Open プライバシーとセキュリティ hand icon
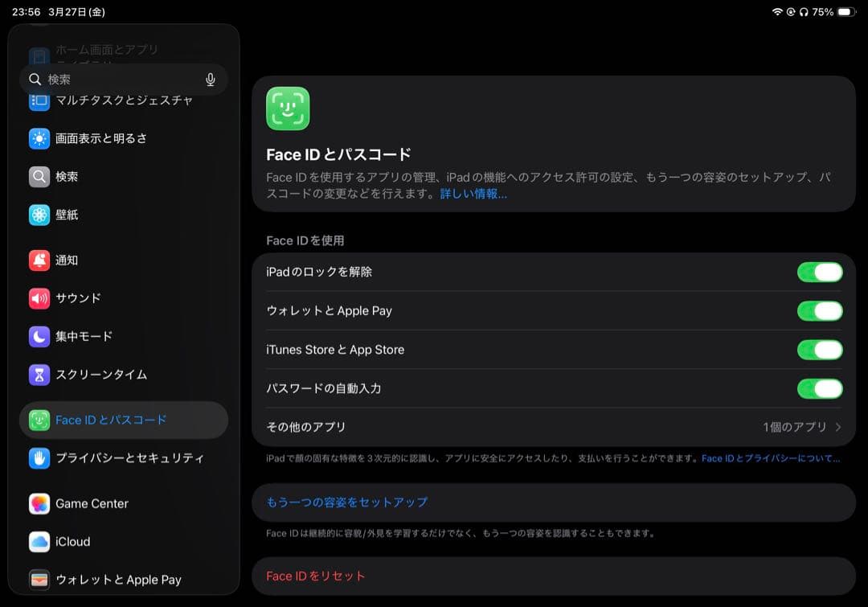 (x=39, y=458)
